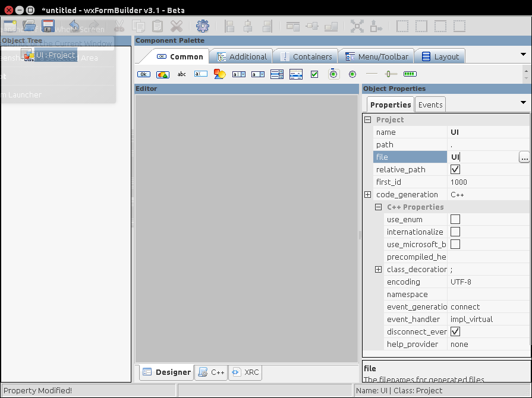This screenshot has width=532, height=398.
Task: Add a wxComboBox component
Action: click(x=239, y=74)
